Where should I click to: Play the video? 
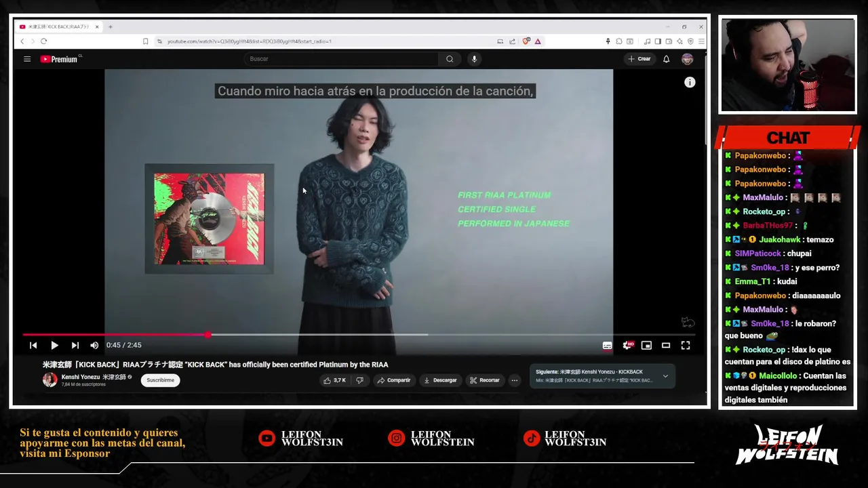coord(54,346)
